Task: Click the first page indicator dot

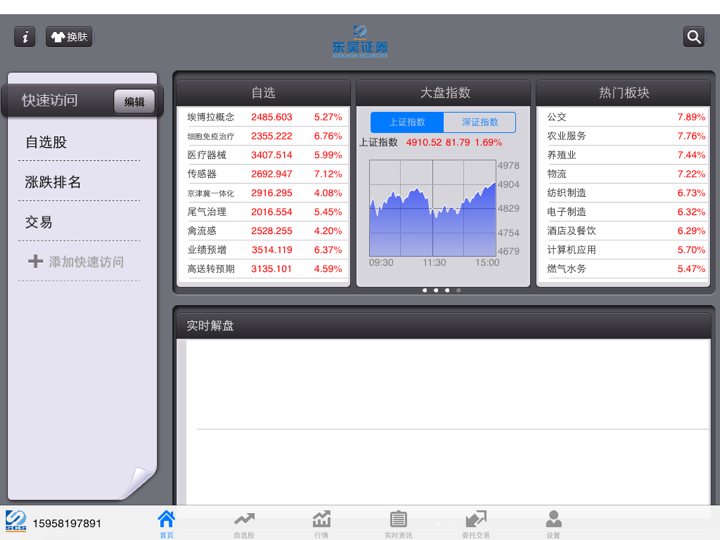Action: [x=425, y=290]
